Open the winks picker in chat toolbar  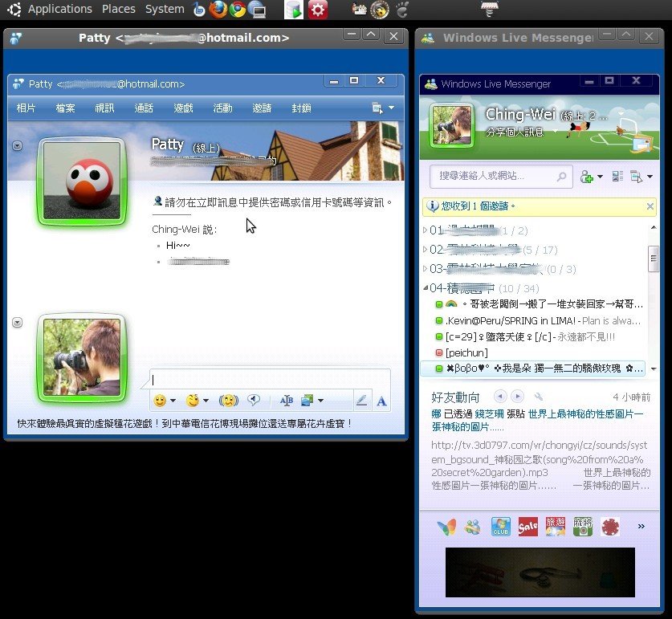pyautogui.click(x=193, y=401)
